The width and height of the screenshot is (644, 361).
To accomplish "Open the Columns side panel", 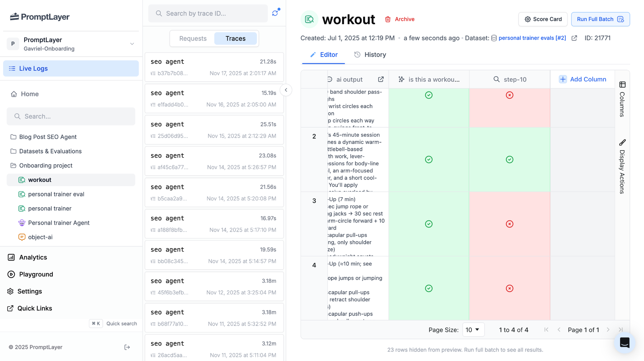I will 622,99.
